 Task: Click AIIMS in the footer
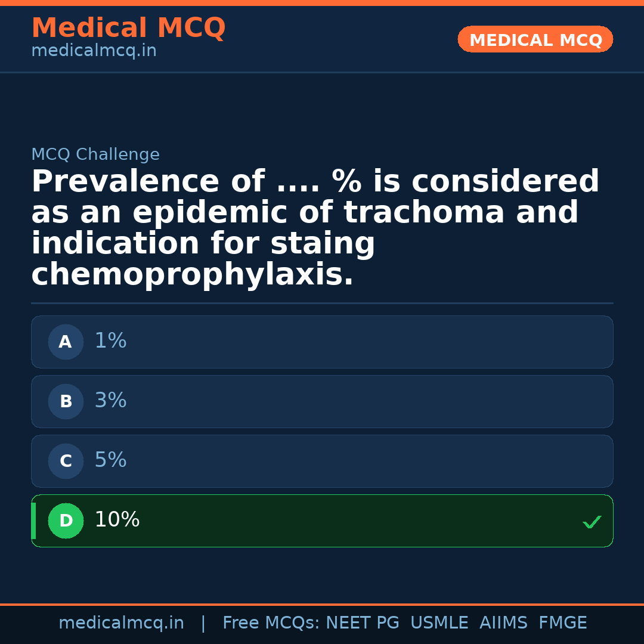coord(503,623)
